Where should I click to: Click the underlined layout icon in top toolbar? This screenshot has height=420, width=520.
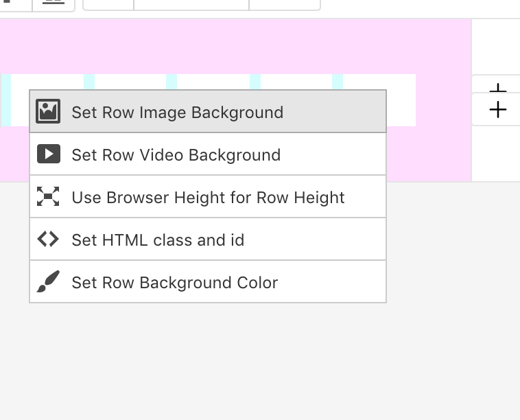pos(54,3)
